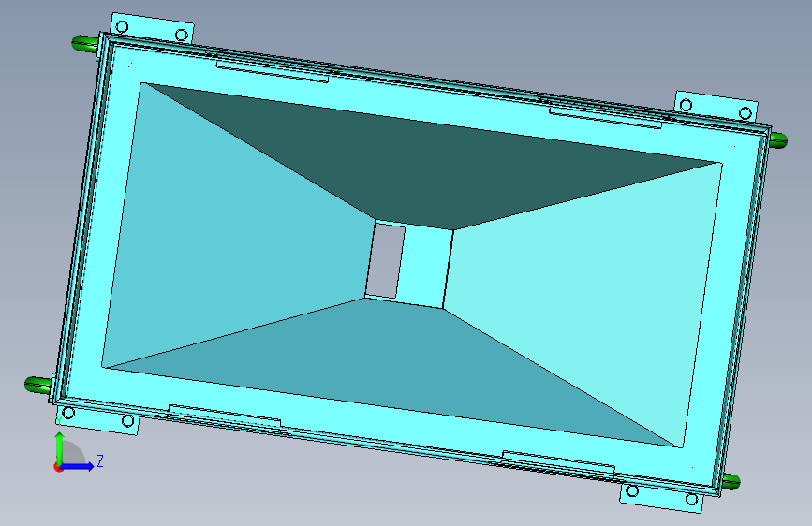Select the small flat face beside the central opening

point(424,267)
